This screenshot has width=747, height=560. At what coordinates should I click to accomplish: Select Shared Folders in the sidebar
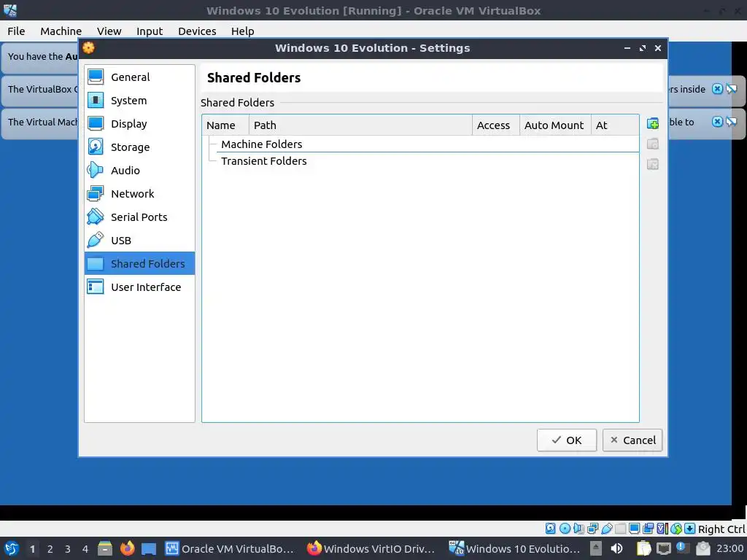(139, 263)
